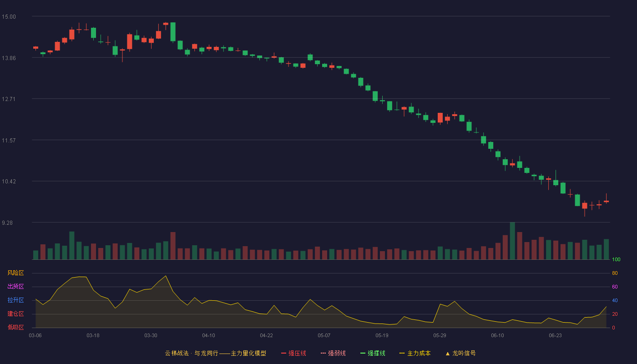Select the 低吸区 zone label
The width and height of the screenshot is (637, 364).
[15, 327]
